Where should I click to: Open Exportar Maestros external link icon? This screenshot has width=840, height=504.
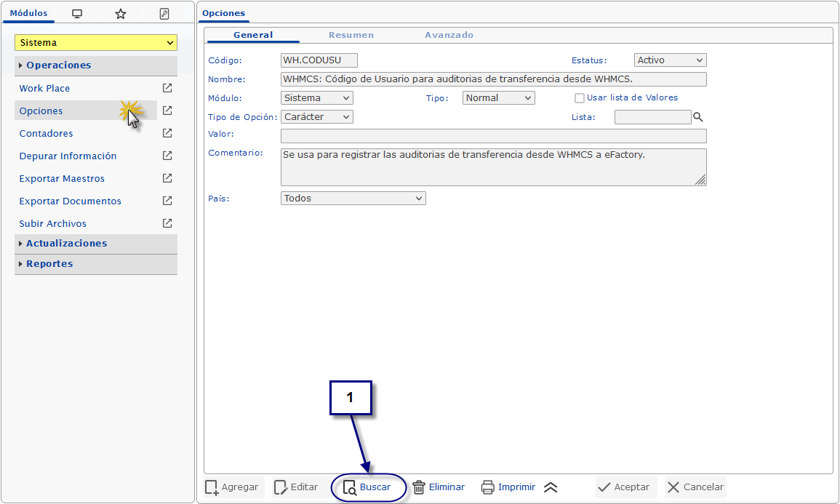point(167,178)
